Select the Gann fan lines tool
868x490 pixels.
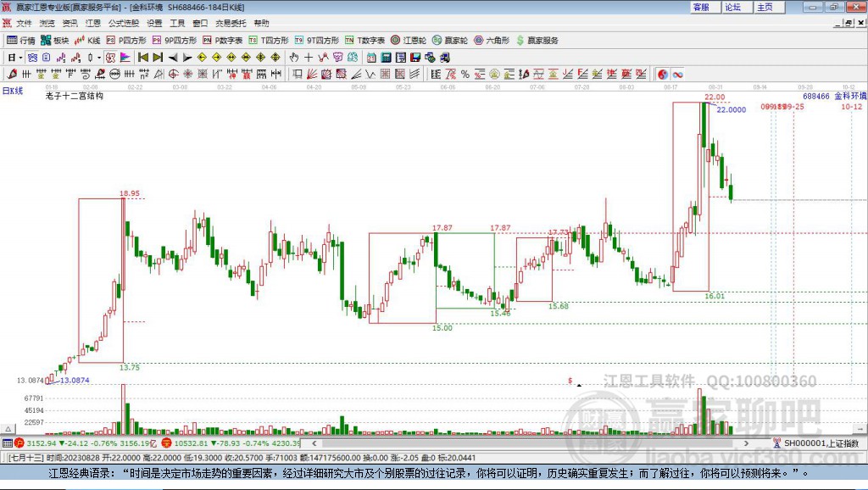tap(311, 74)
